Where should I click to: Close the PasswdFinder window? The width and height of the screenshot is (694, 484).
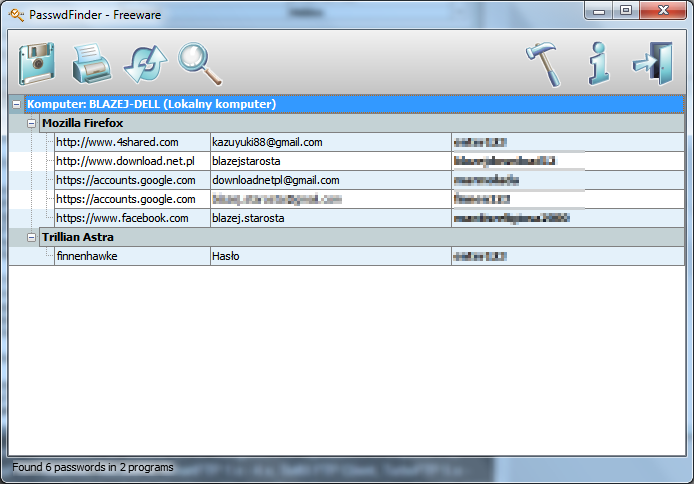(663, 11)
